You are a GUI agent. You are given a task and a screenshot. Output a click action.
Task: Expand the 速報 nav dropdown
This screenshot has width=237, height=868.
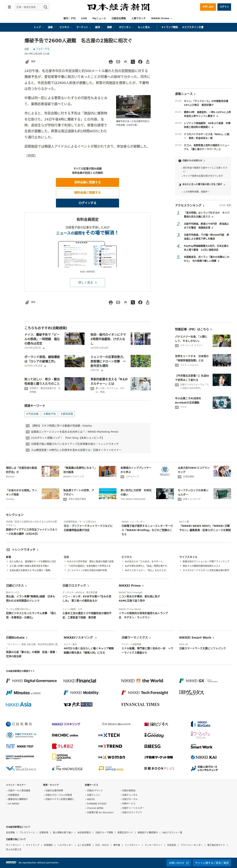pos(51,27)
